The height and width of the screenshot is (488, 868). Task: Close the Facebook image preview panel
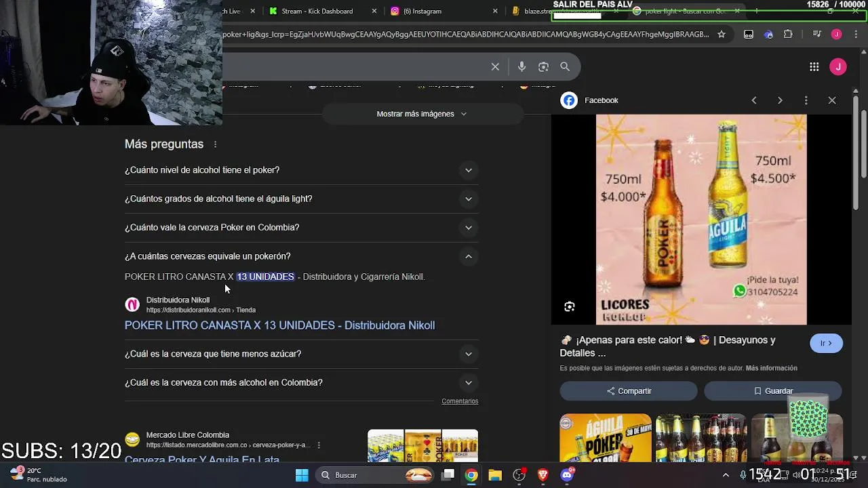click(832, 100)
